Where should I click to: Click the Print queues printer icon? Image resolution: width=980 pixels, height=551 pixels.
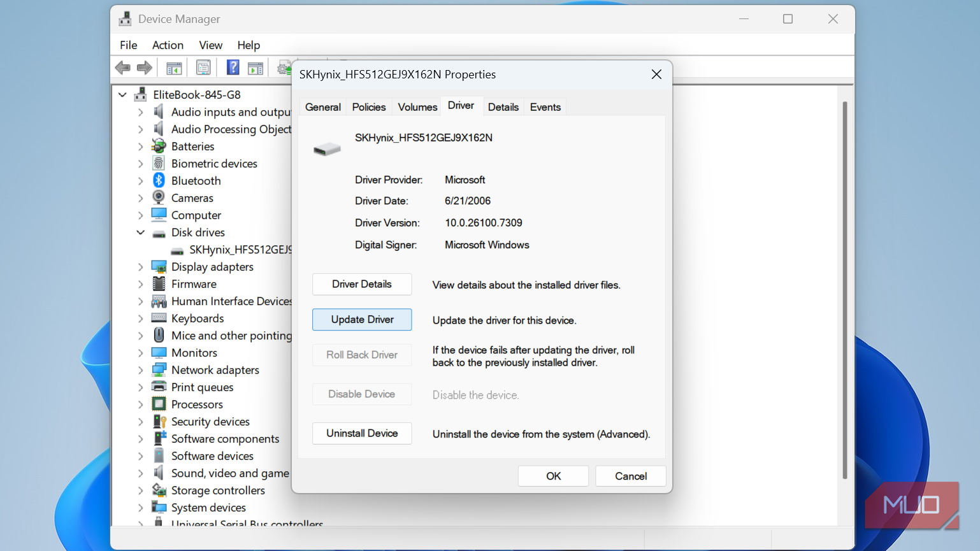(159, 387)
